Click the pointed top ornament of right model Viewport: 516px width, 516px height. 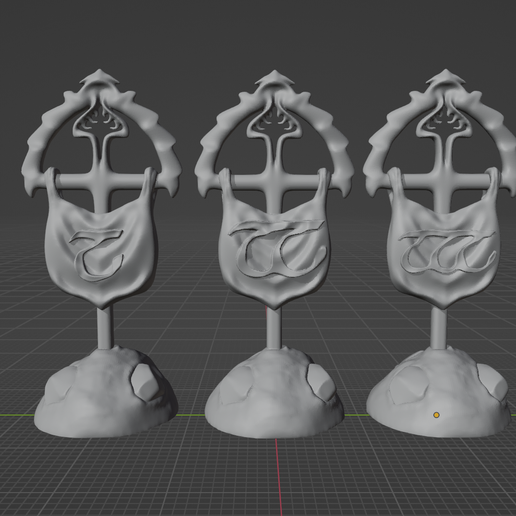pos(445,78)
